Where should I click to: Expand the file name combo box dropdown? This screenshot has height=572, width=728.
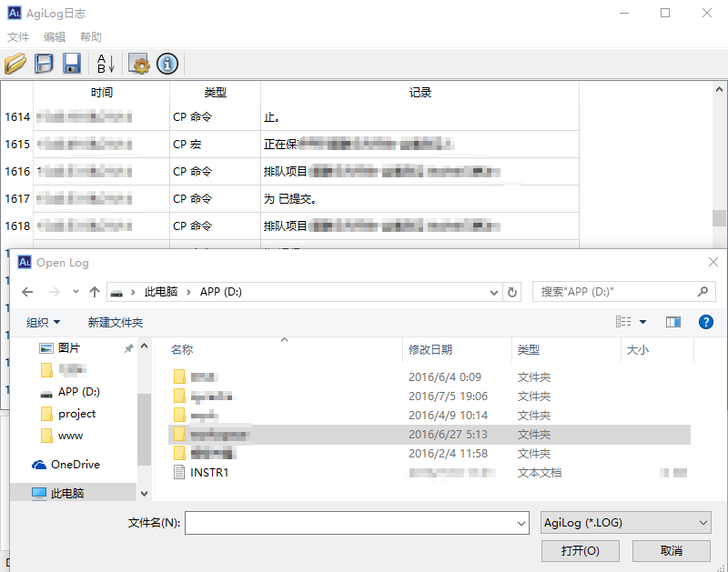click(x=521, y=523)
